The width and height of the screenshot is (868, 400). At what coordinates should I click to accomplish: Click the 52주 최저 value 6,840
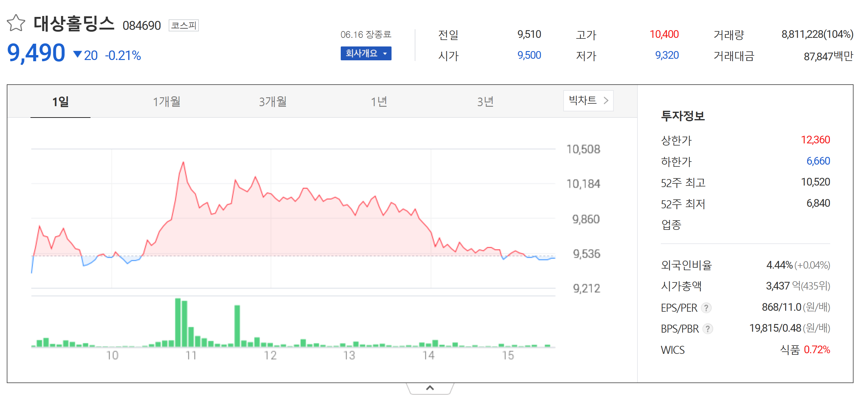click(818, 203)
